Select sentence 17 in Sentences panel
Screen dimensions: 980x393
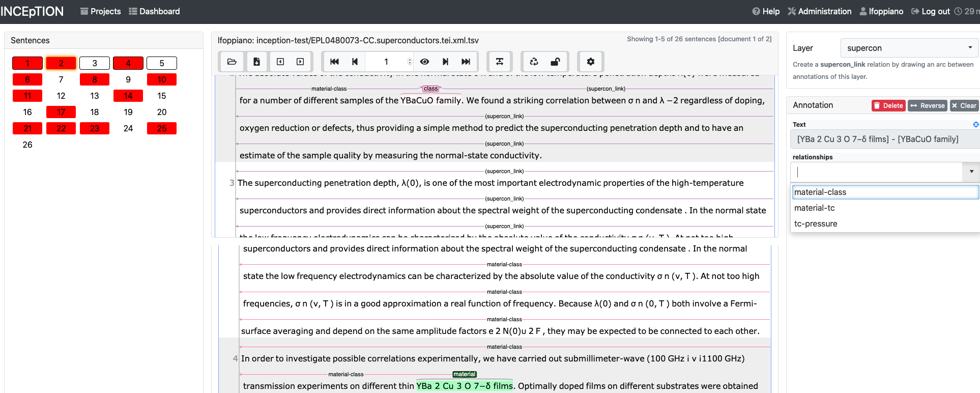pos(61,112)
